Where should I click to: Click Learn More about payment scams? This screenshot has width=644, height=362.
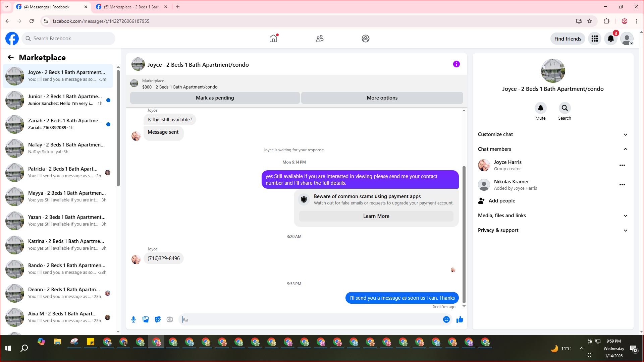[x=376, y=216]
